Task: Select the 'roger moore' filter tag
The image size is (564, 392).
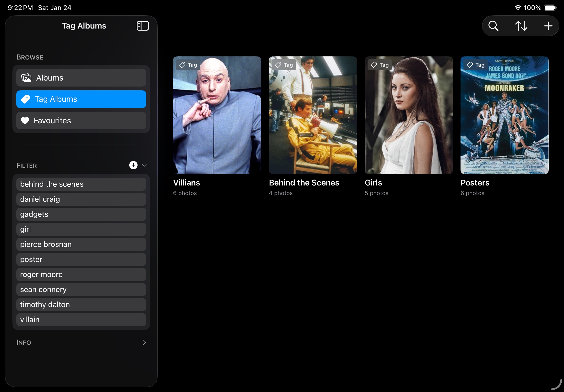Action: click(81, 274)
